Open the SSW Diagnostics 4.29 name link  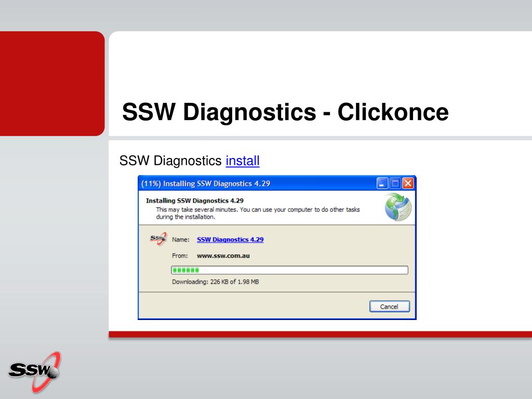[x=230, y=240]
